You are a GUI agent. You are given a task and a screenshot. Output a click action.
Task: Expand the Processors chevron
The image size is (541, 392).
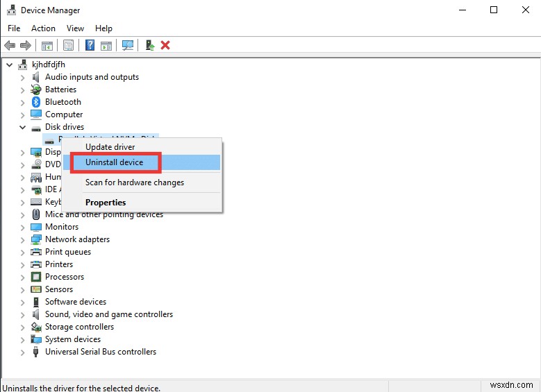click(23, 278)
